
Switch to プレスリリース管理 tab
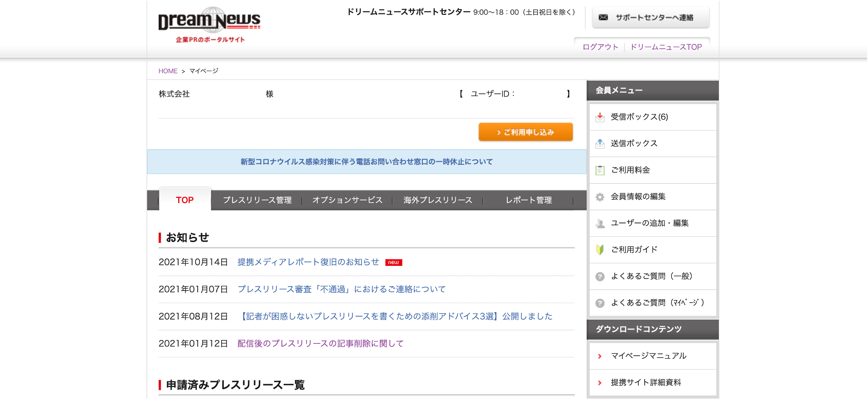point(257,200)
